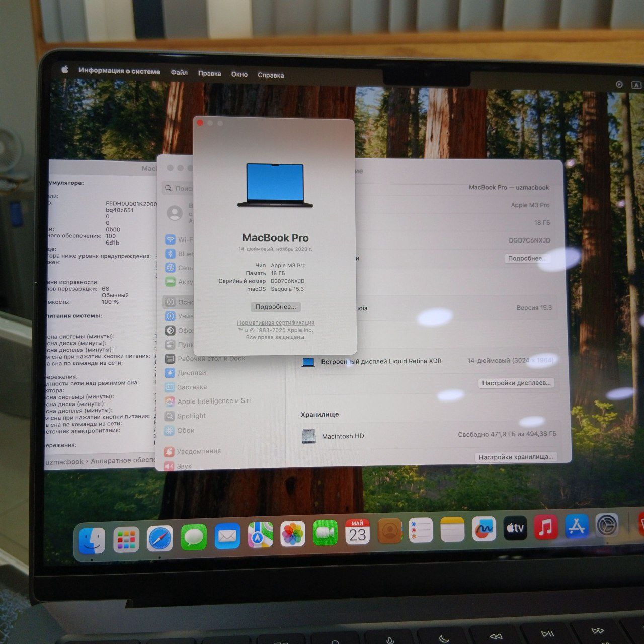Image resolution: width=644 pixels, height=644 pixels.
Task: Click the Settings search field
Action: point(178,188)
